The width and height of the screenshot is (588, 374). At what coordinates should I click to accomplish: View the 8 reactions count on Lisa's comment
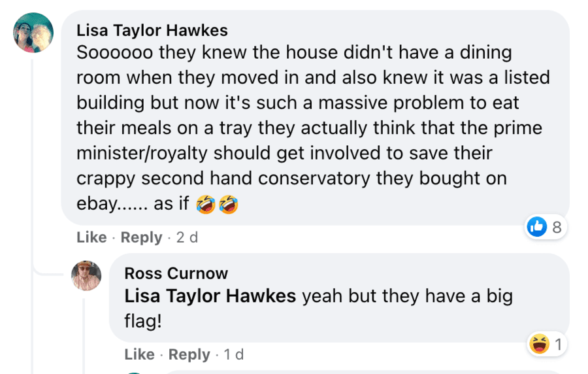pos(557,227)
